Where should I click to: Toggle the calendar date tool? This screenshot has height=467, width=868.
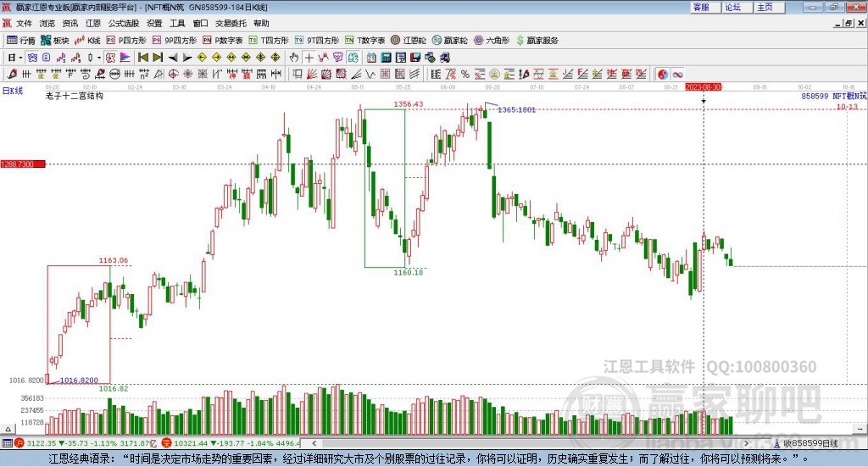click(371, 58)
